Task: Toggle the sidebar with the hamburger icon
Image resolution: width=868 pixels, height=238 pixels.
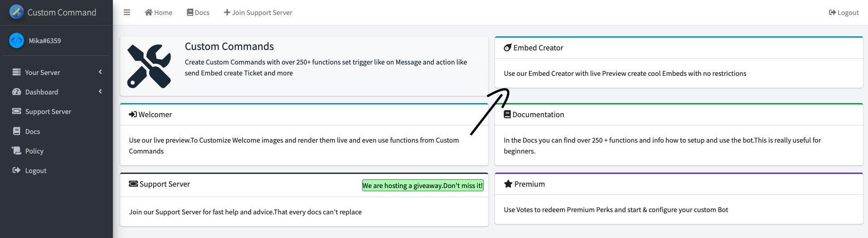Action: pyautogui.click(x=127, y=12)
